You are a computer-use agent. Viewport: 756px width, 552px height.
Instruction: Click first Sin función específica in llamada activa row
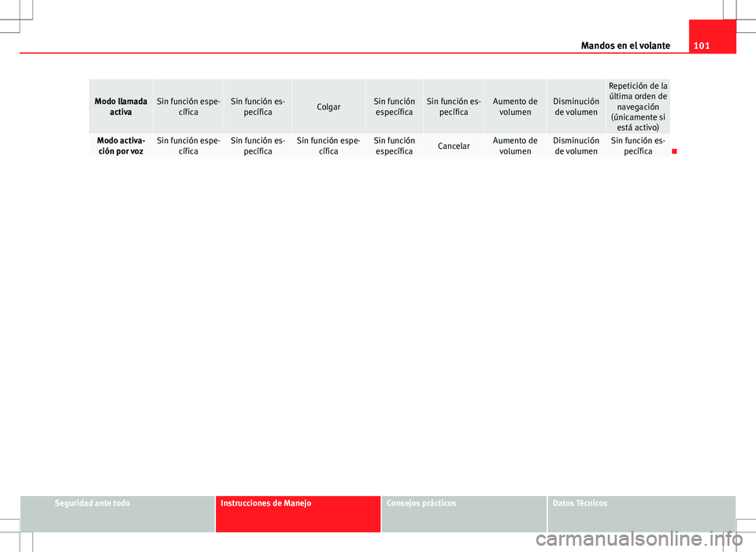pos(188,106)
